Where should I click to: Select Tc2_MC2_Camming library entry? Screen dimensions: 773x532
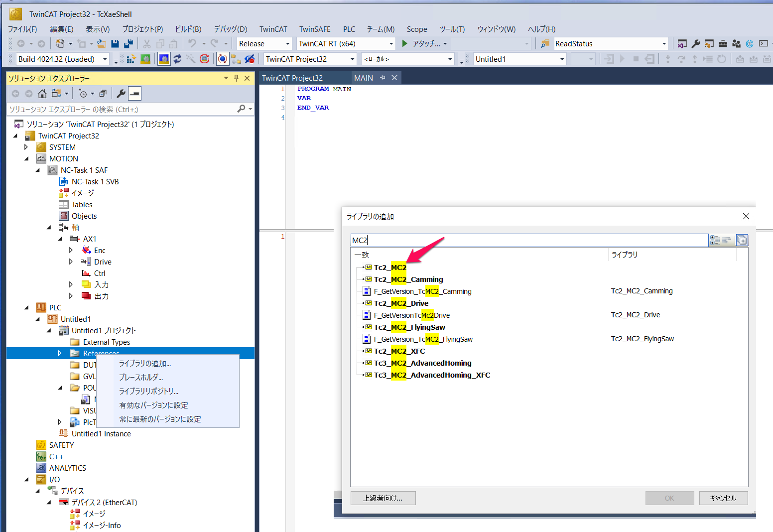click(x=408, y=279)
